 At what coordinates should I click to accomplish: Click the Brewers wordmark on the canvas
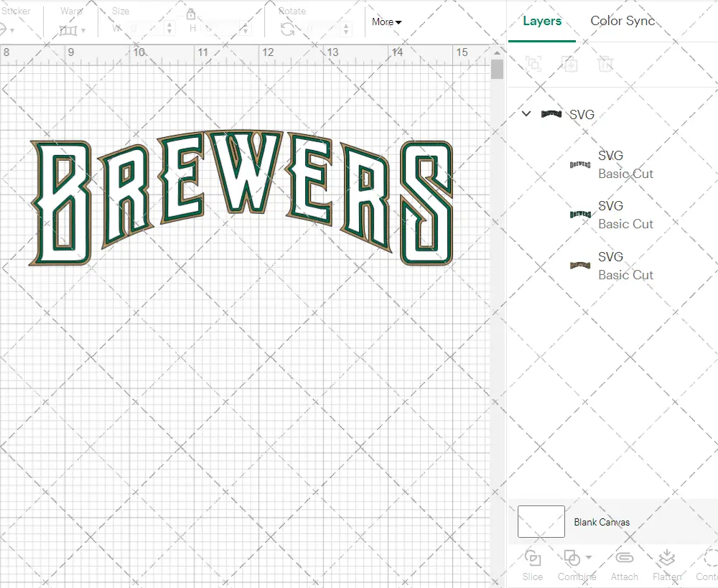pyautogui.click(x=241, y=198)
